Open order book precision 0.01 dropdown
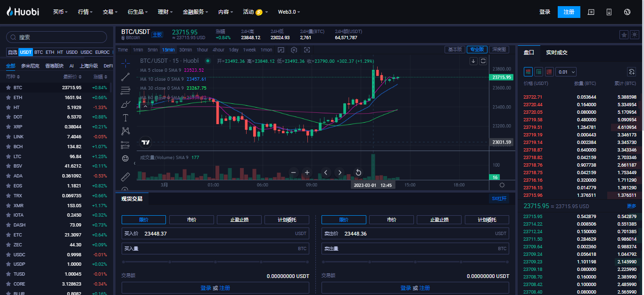This screenshot has width=644, height=295. click(566, 72)
